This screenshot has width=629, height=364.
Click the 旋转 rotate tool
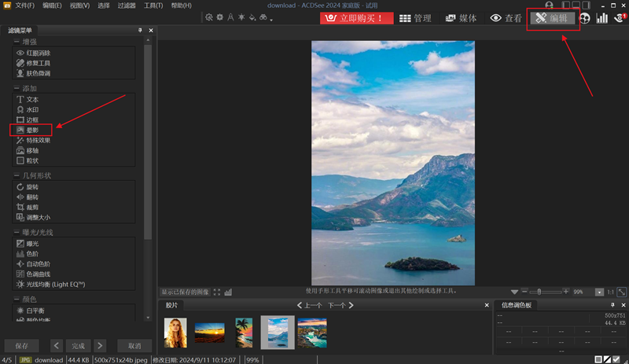click(x=31, y=187)
